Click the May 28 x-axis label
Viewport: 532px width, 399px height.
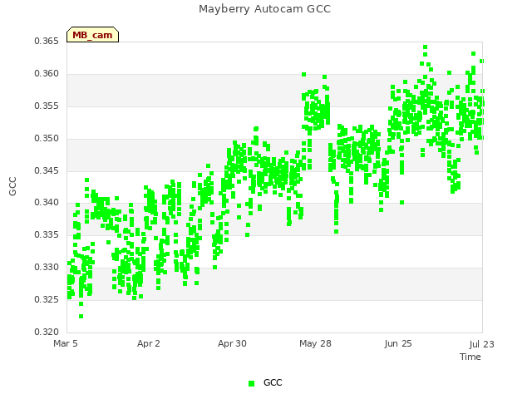[315, 343]
